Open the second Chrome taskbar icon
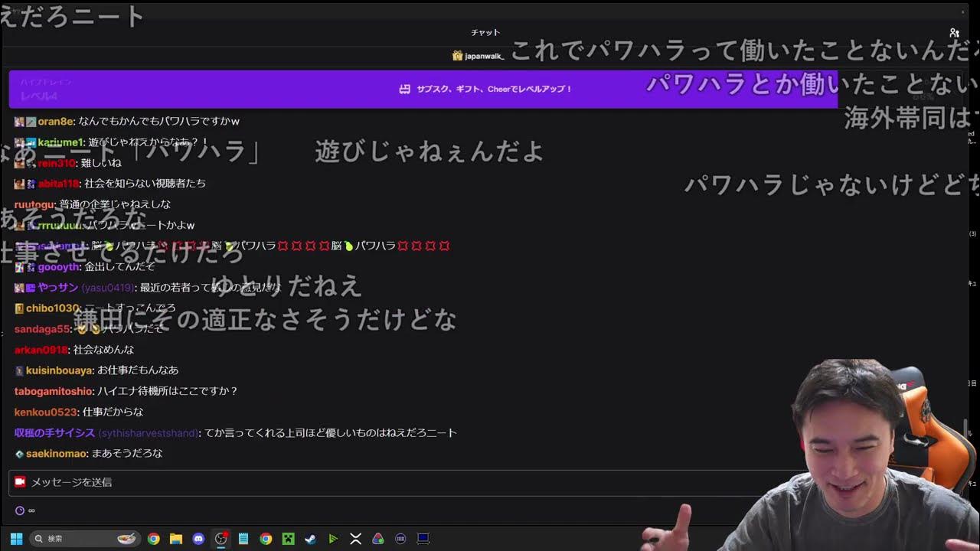This screenshot has width=980, height=551. click(x=266, y=539)
